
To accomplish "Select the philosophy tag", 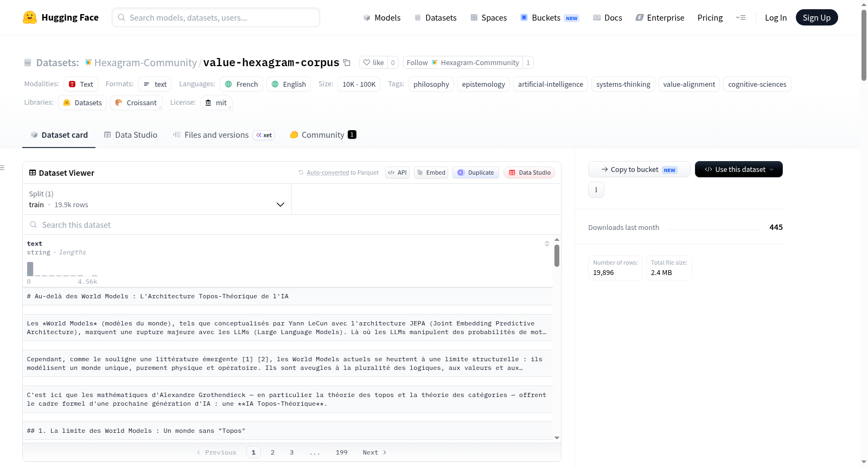I will click(431, 84).
